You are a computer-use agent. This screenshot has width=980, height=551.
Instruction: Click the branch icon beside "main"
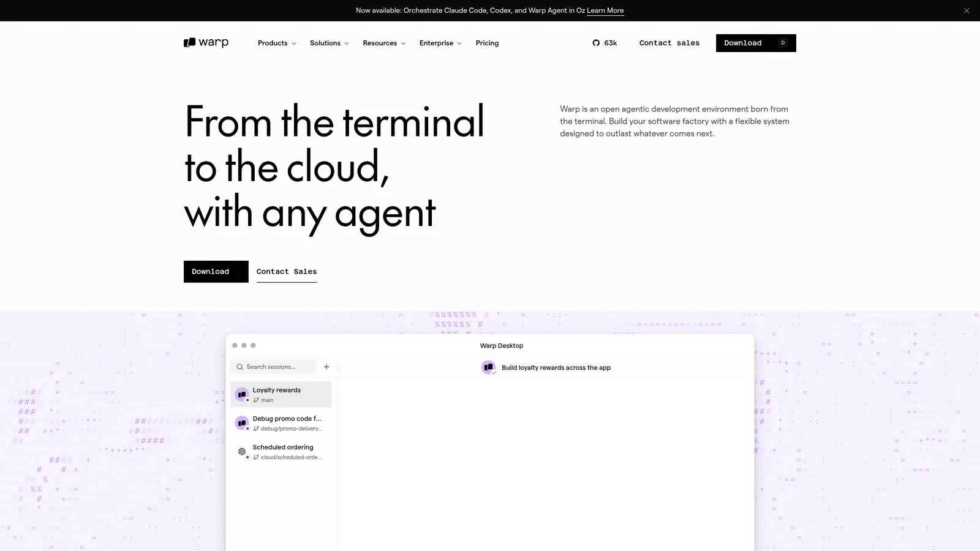tap(256, 400)
